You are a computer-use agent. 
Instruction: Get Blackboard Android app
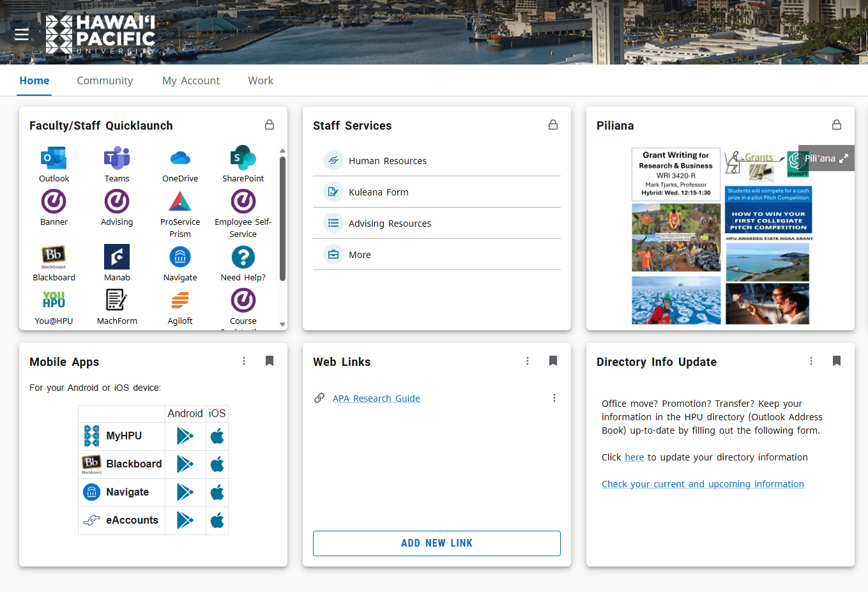[185, 464]
